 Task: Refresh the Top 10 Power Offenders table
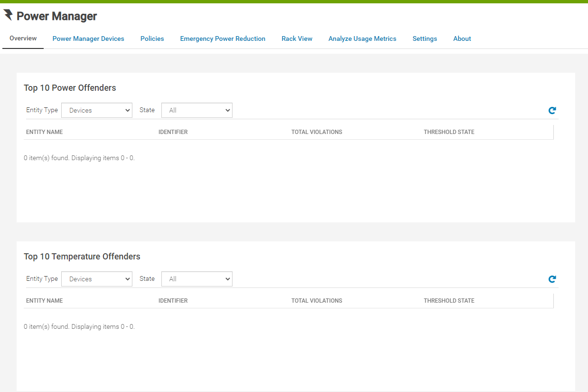click(x=552, y=111)
